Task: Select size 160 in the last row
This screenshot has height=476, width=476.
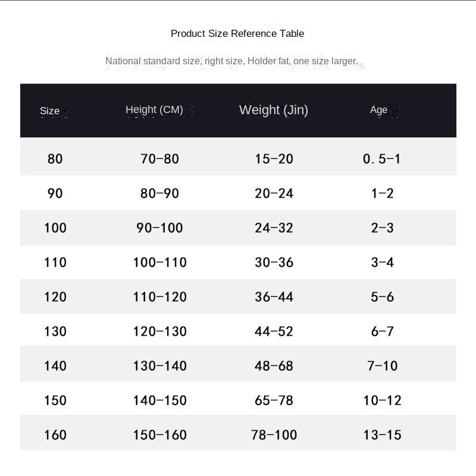Action: [55, 435]
